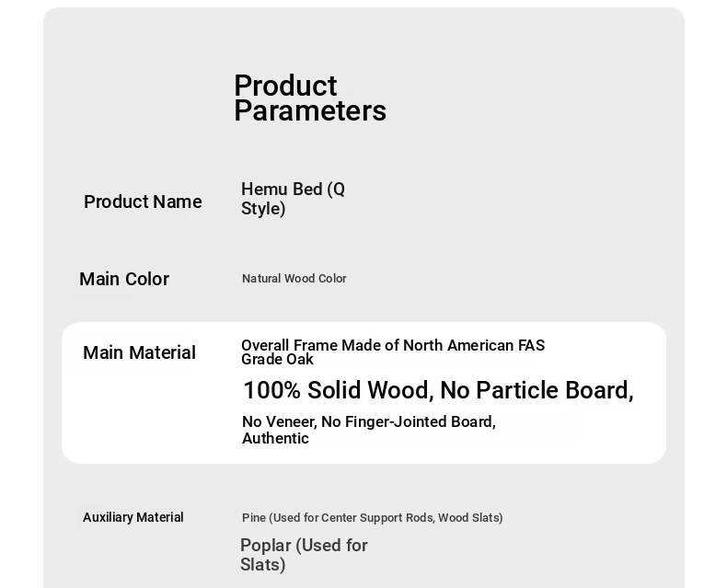Click the Wood Slats phrase in Pine line

[470, 518]
